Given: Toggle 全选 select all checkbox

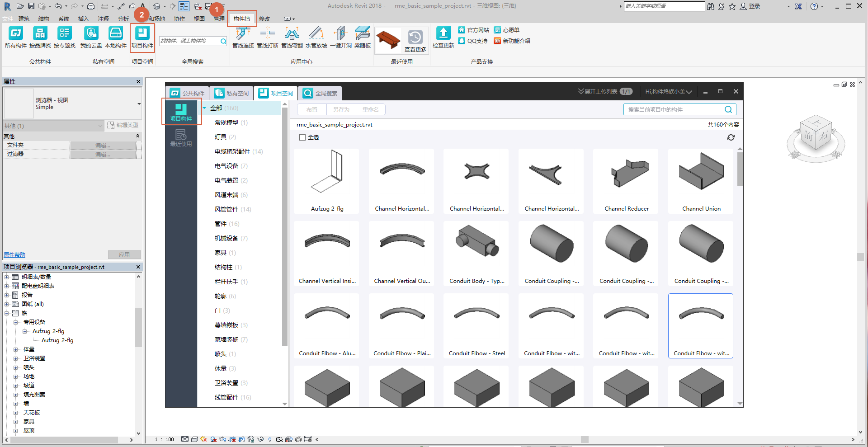Looking at the screenshot, I should click(x=302, y=137).
